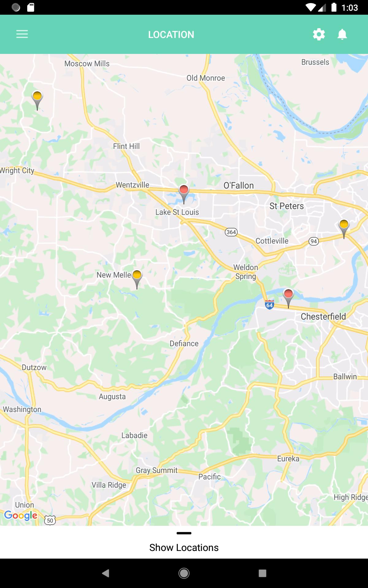Click the Route 364 highway badge
The height and width of the screenshot is (588, 368).
coord(231,232)
